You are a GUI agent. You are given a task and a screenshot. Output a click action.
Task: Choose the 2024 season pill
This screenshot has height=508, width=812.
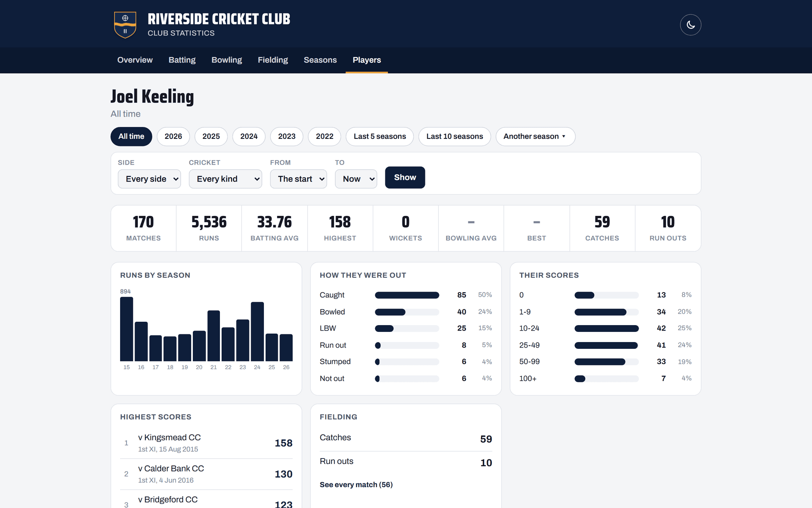pyautogui.click(x=249, y=136)
